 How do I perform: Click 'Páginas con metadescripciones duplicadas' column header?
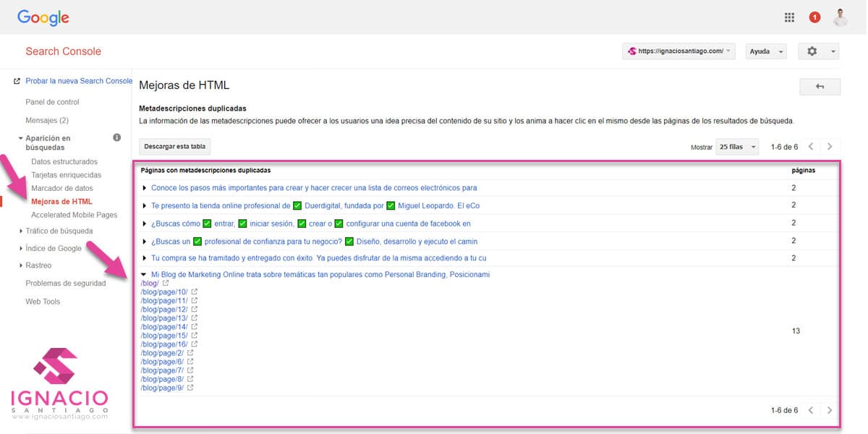[x=205, y=171]
